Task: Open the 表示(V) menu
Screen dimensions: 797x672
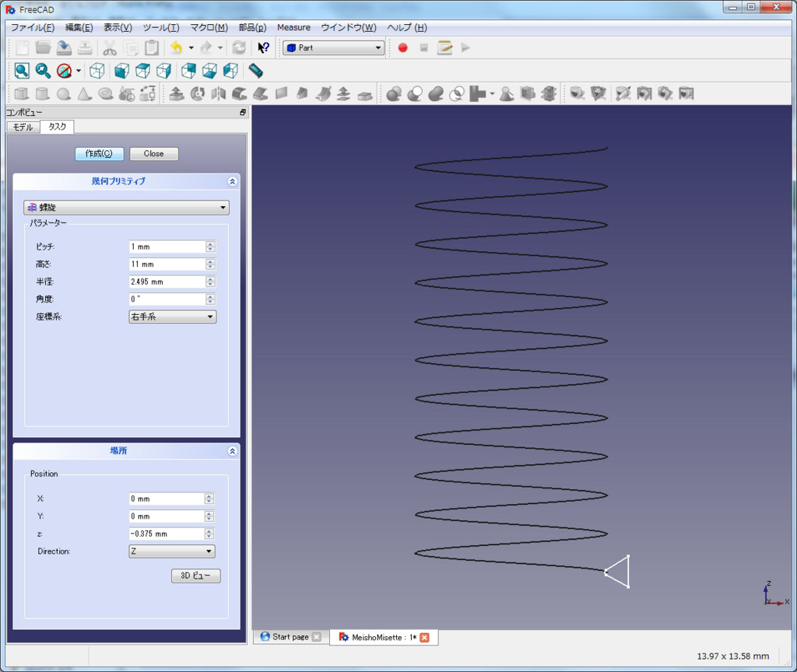Action: (118, 27)
